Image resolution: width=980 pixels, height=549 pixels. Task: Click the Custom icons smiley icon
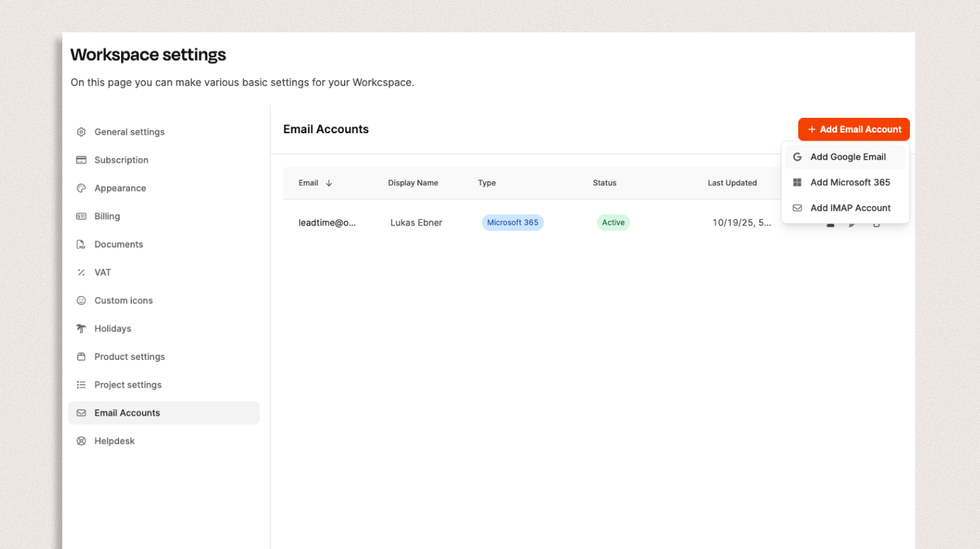pyautogui.click(x=81, y=301)
